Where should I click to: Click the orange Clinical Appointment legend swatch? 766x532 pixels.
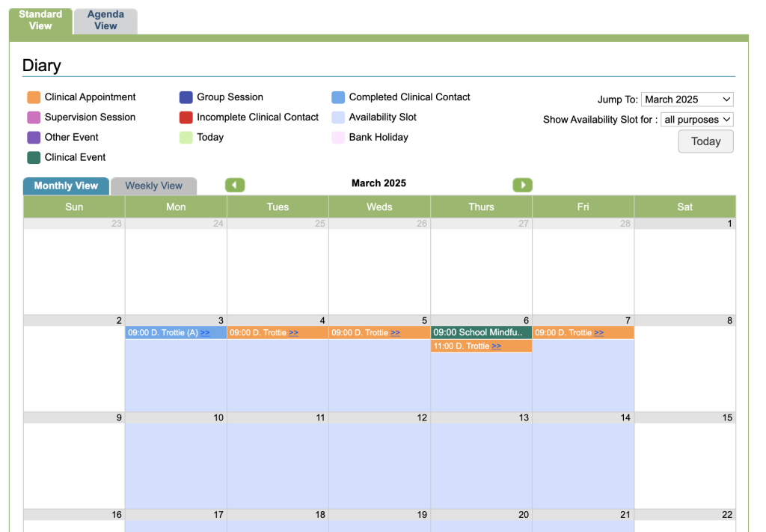[x=34, y=97]
